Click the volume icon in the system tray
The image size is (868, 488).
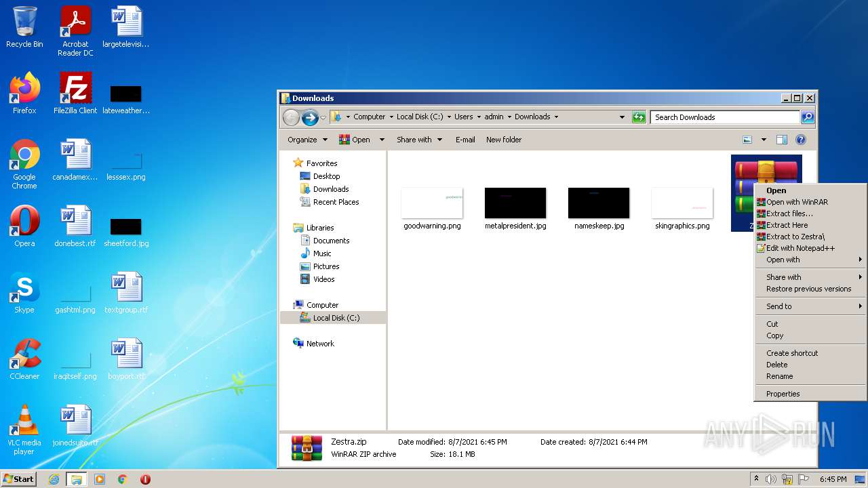pyautogui.click(x=771, y=479)
